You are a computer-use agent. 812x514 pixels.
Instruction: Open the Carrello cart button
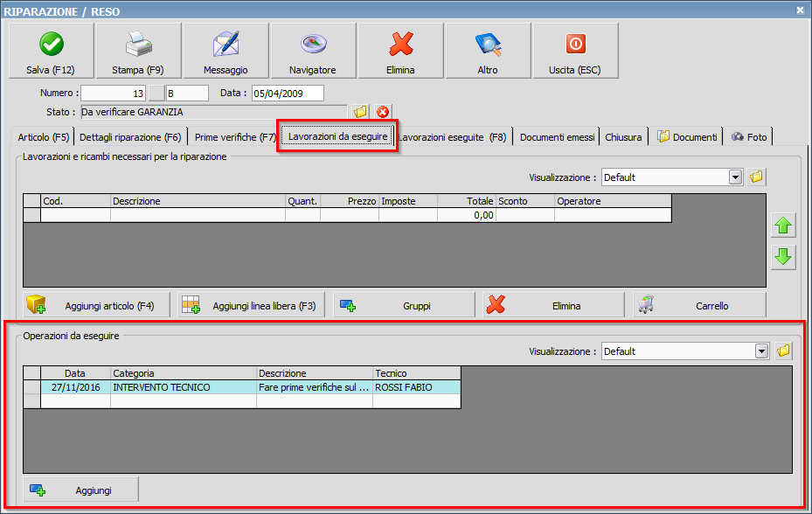click(x=699, y=305)
